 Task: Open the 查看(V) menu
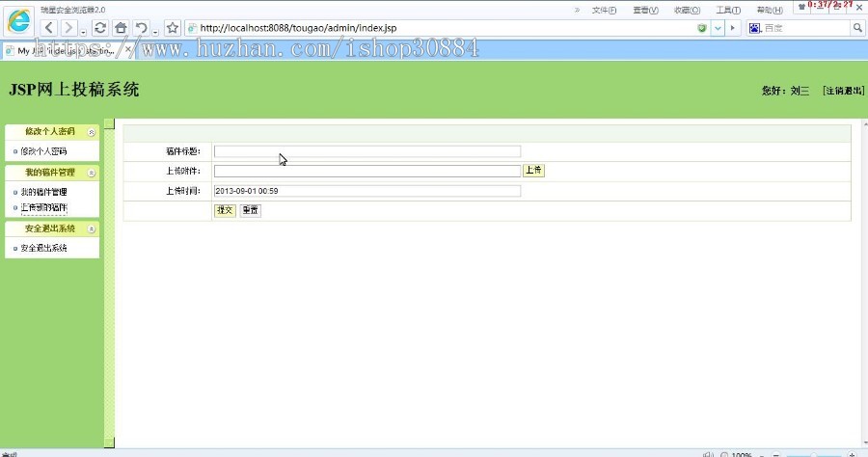[x=645, y=10]
